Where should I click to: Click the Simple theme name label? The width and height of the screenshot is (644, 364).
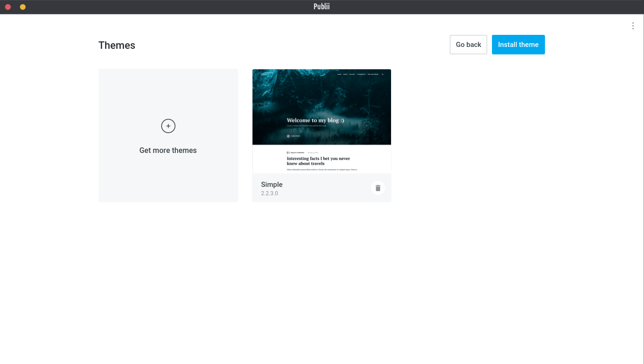272,185
